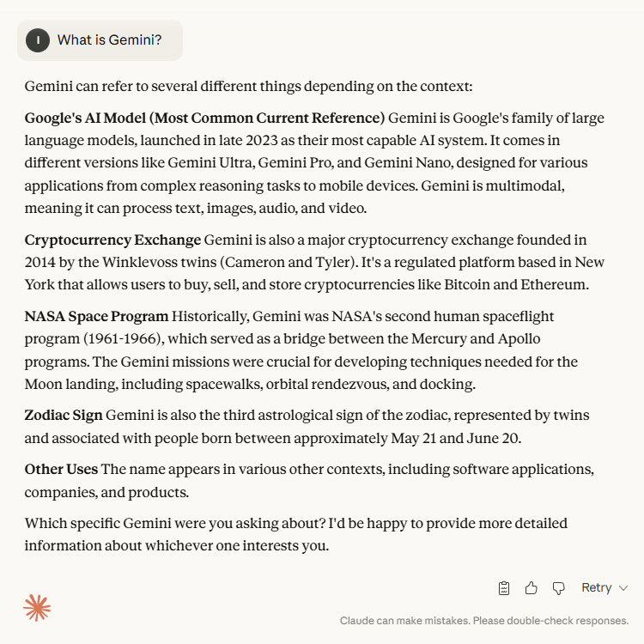
Task: Click the user avatar with letter I
Action: (38, 39)
